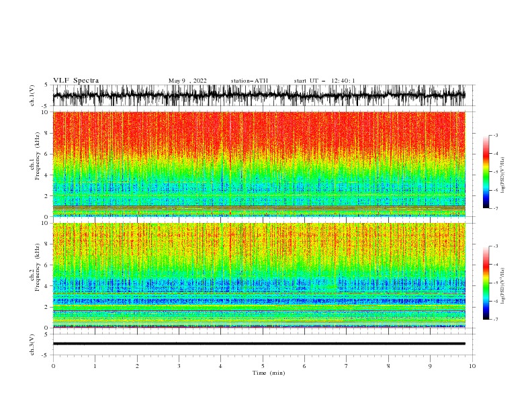Click the upper color scale bar
Screen dimensions: 532x411
[486, 172]
